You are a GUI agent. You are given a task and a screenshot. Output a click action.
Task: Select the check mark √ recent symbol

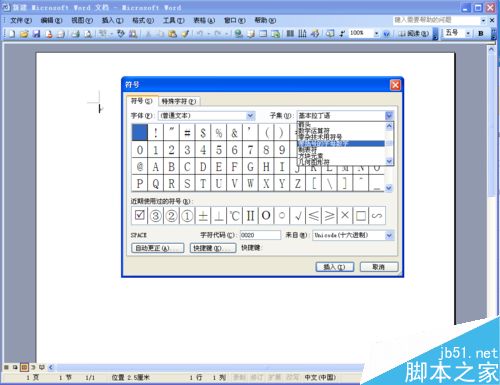pos(298,215)
